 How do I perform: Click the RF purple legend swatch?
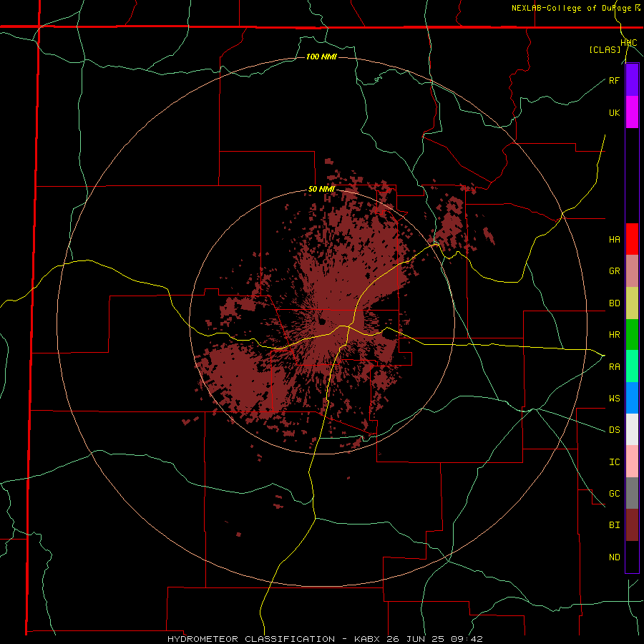pos(632,80)
